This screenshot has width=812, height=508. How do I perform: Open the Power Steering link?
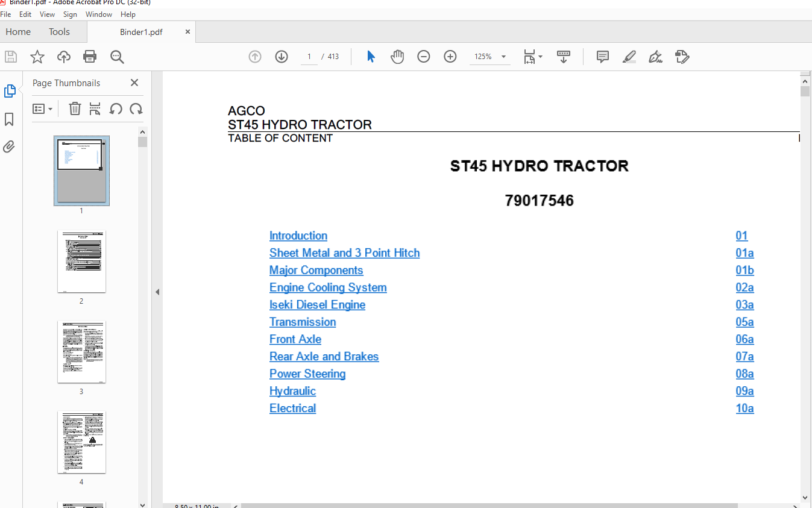(x=307, y=374)
